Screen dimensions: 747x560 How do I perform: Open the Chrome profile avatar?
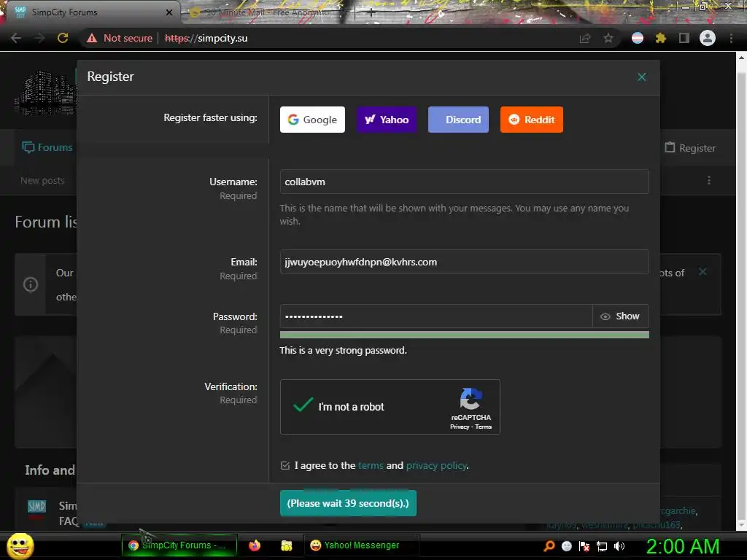coord(708,38)
